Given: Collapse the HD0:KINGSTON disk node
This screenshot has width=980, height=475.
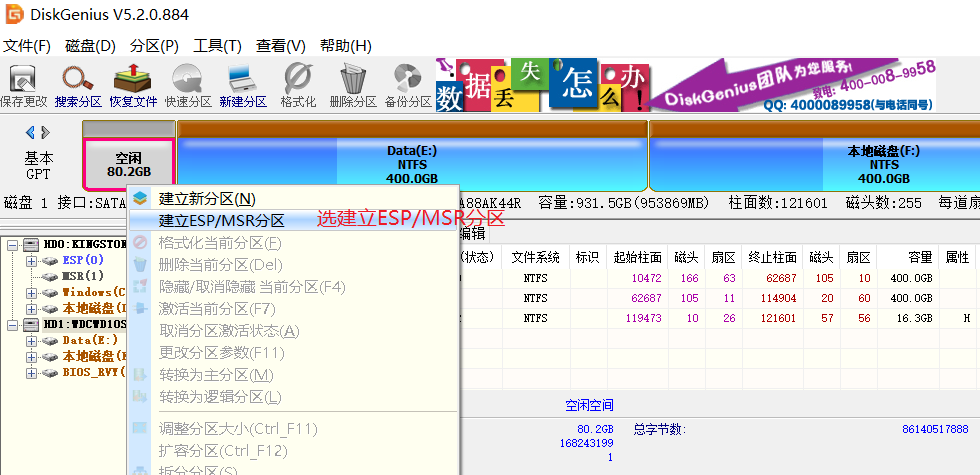Looking at the screenshot, I should pyautogui.click(x=12, y=245).
